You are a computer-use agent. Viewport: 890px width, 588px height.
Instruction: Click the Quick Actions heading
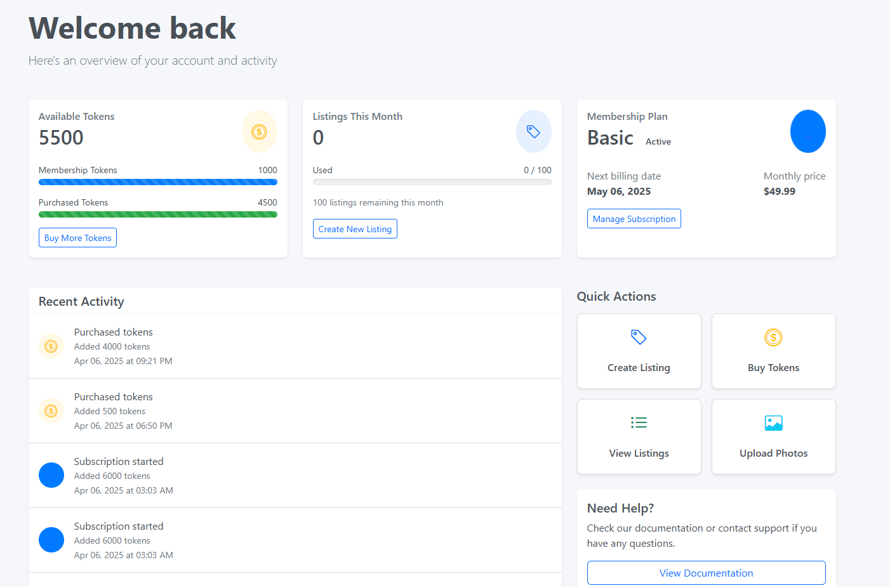[616, 297]
